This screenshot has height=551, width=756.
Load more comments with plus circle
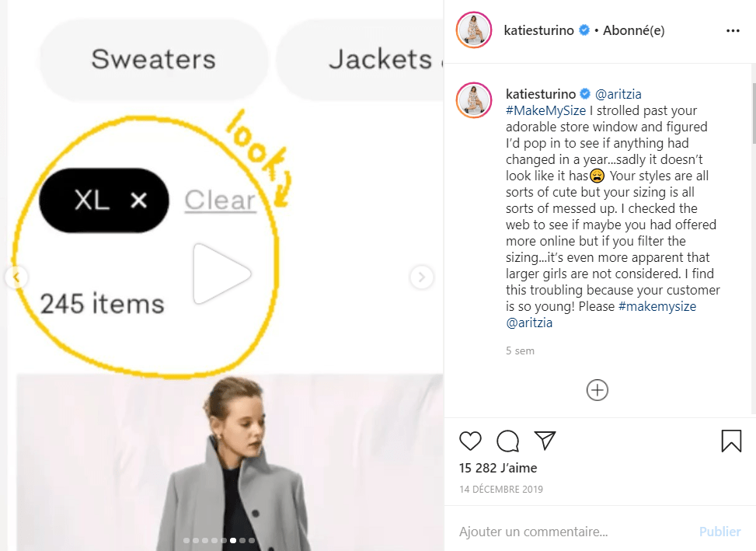point(597,390)
